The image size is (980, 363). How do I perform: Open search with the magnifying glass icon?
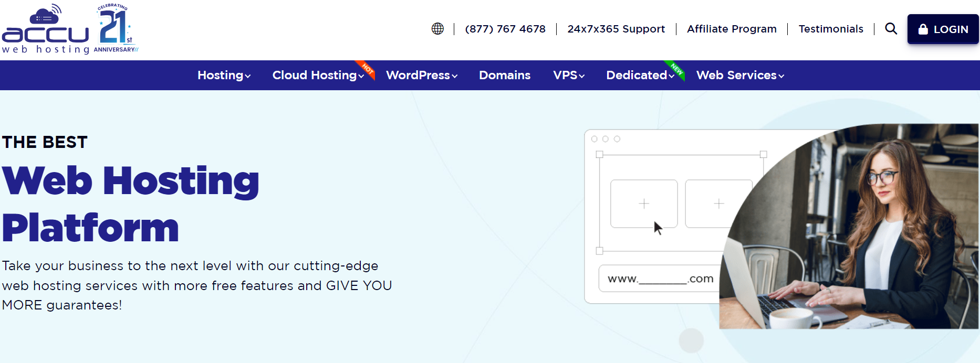[x=891, y=29]
